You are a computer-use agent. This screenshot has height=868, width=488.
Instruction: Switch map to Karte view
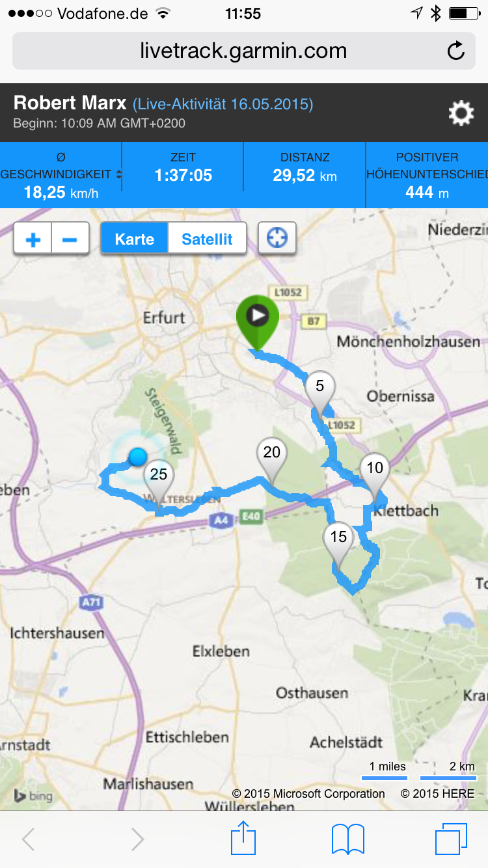pos(134,239)
